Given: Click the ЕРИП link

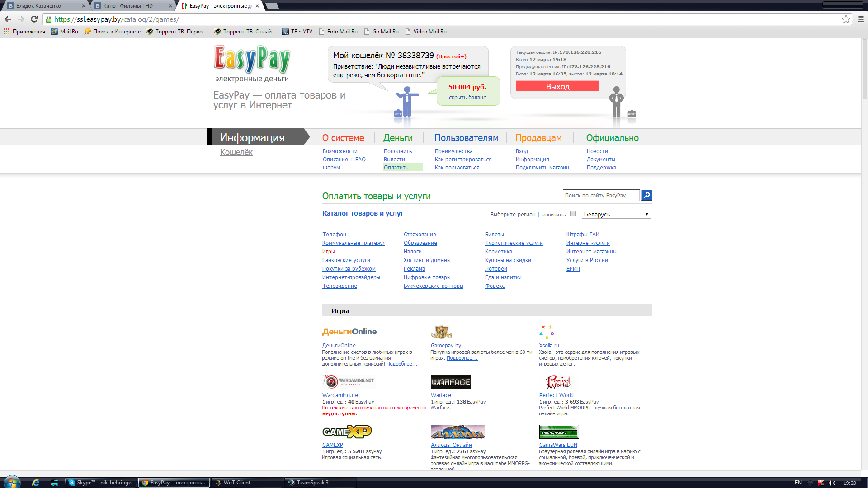Looking at the screenshot, I should click(573, 269).
